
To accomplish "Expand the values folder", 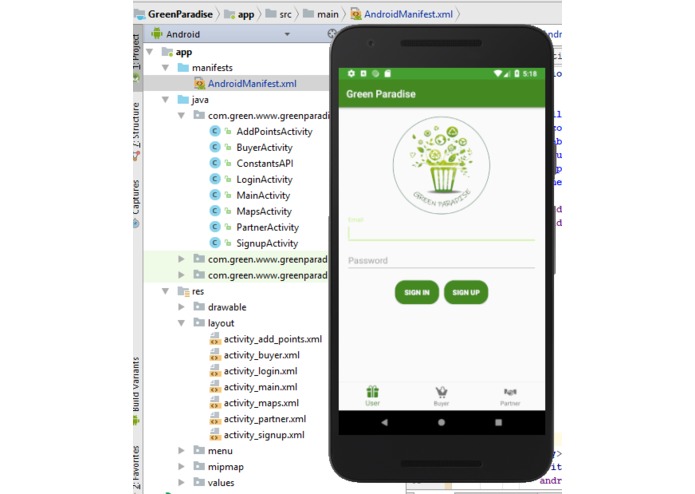I will pos(181,482).
